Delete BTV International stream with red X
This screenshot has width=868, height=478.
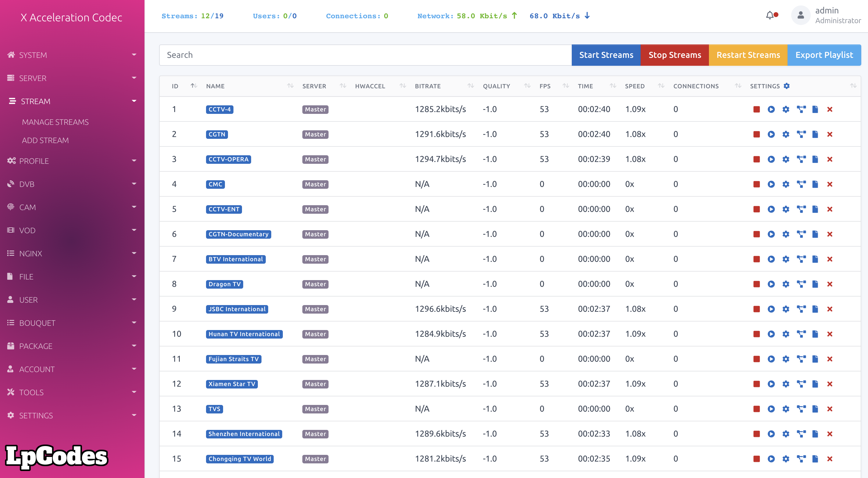coord(830,259)
